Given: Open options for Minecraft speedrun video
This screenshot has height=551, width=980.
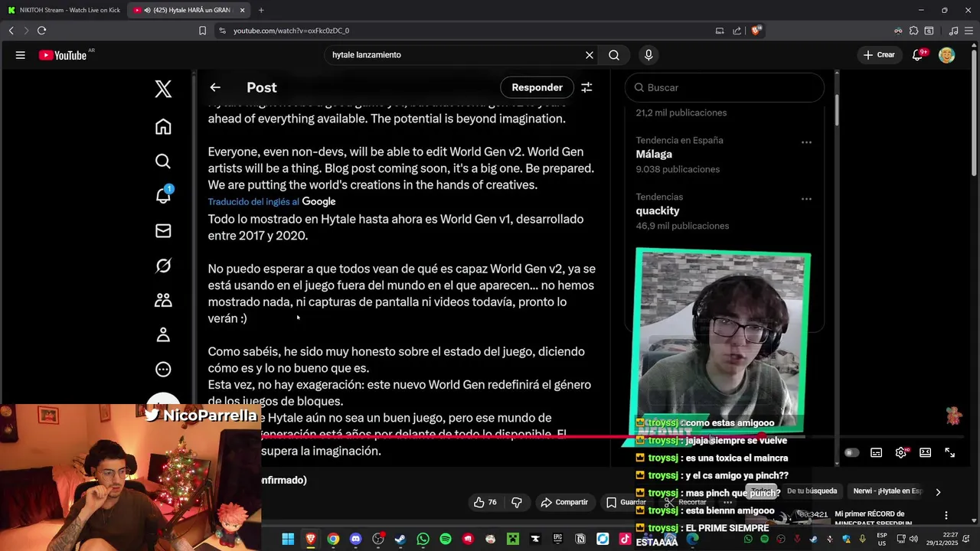Looking at the screenshot, I should (x=946, y=516).
